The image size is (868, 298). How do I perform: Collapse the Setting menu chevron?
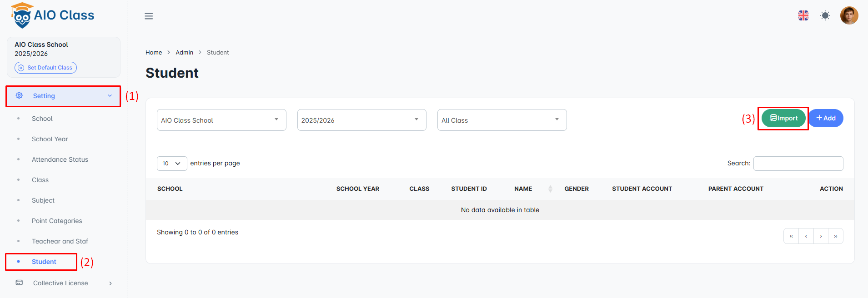(x=110, y=95)
